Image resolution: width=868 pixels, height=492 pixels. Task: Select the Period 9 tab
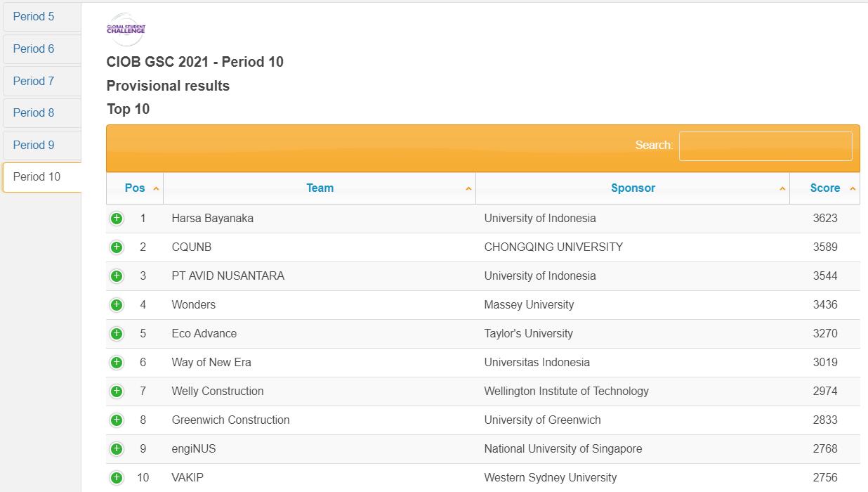click(x=42, y=145)
